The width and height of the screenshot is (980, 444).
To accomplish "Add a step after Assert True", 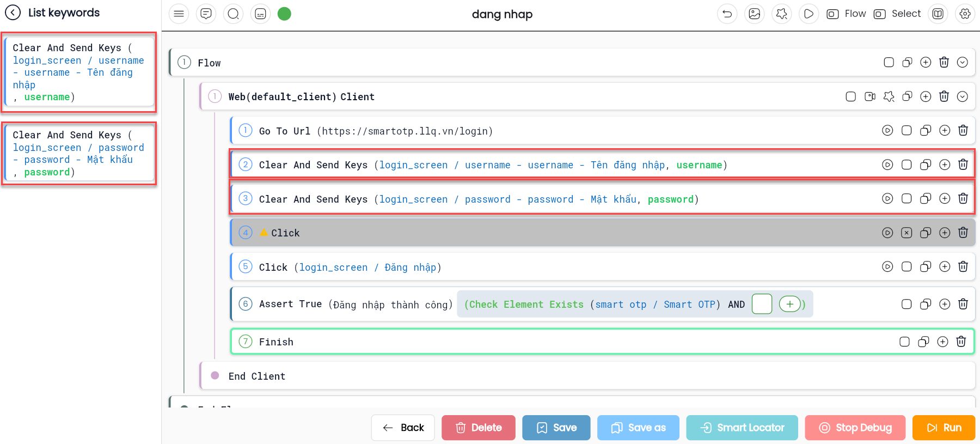I will coord(945,304).
